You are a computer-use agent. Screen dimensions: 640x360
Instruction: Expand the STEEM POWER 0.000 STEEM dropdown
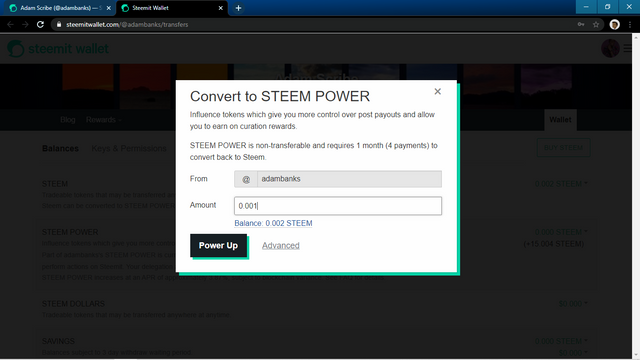pyautogui.click(x=561, y=232)
